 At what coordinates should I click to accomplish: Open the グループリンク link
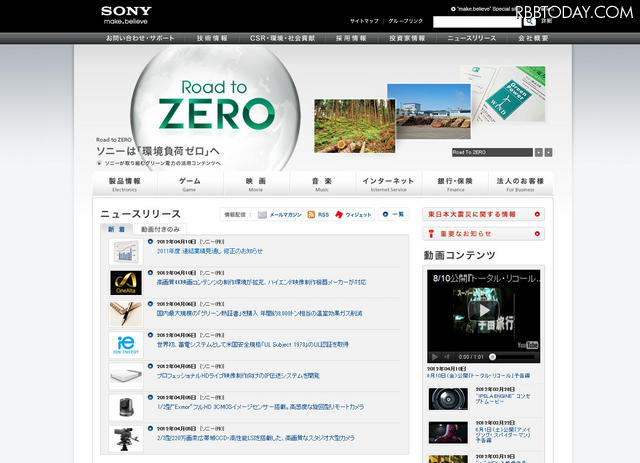point(405,21)
